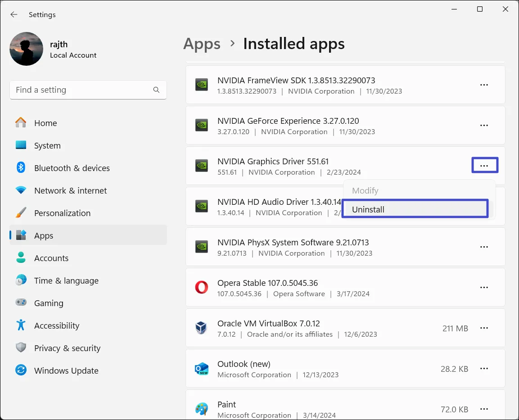The height and width of the screenshot is (420, 519).
Task: Open Home settings page
Action: point(45,123)
